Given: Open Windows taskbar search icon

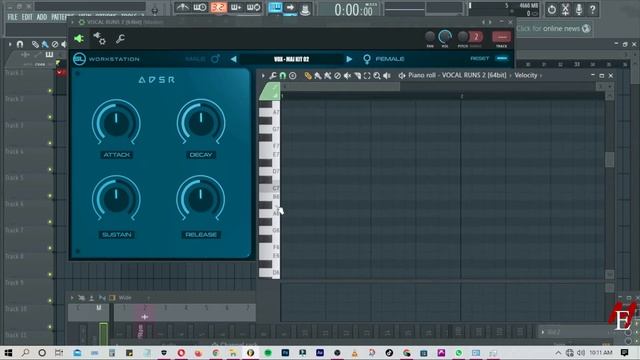Looking at the screenshot, I should click(x=25, y=353).
